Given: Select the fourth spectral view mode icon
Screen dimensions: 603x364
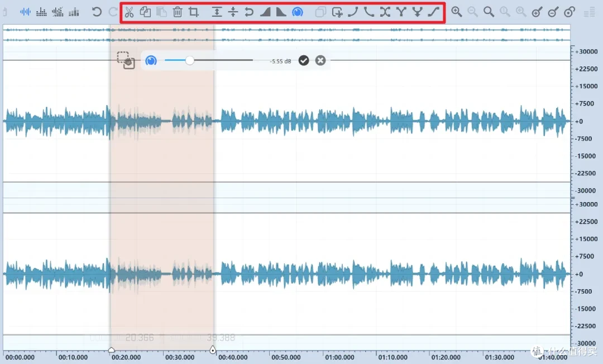Looking at the screenshot, I should pos(74,12).
